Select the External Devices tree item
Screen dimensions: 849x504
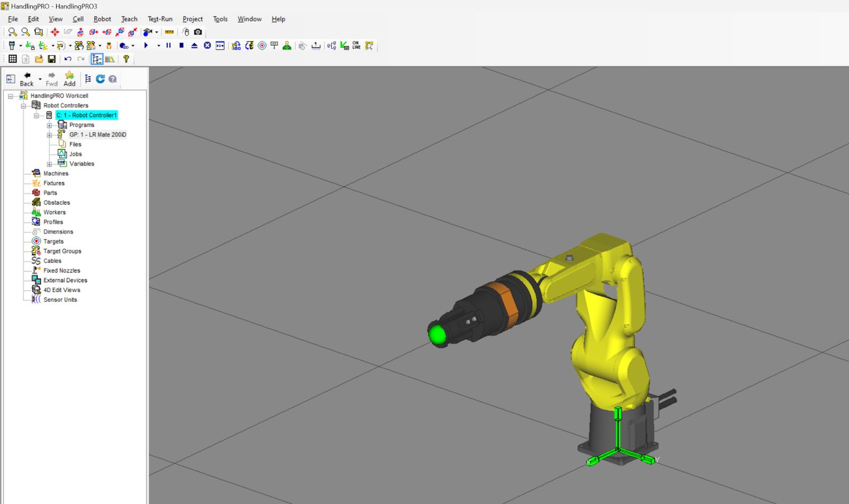click(x=65, y=280)
